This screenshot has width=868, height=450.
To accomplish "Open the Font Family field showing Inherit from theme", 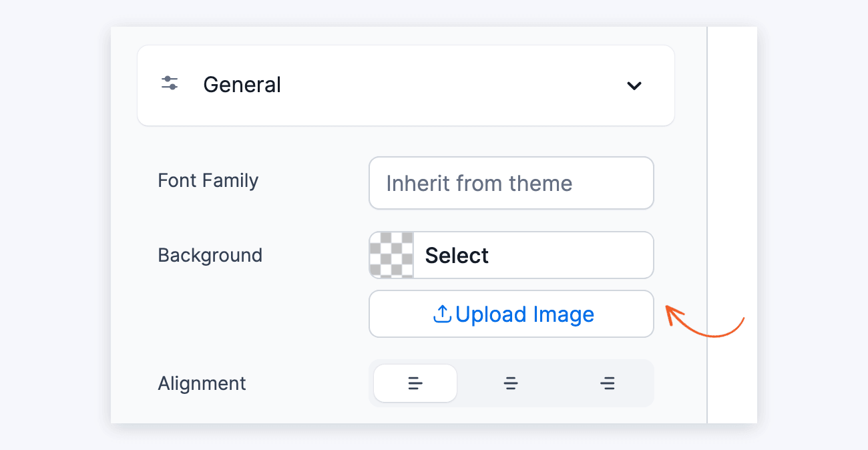I will (511, 183).
